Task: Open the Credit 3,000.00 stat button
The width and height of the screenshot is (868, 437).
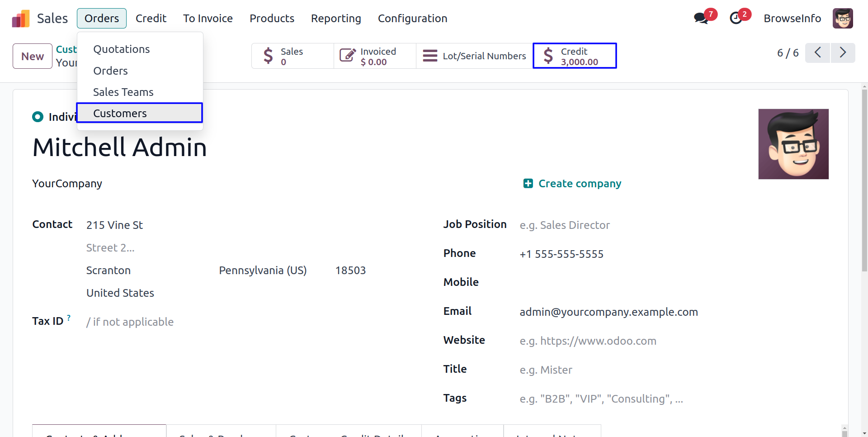Action: (575, 56)
